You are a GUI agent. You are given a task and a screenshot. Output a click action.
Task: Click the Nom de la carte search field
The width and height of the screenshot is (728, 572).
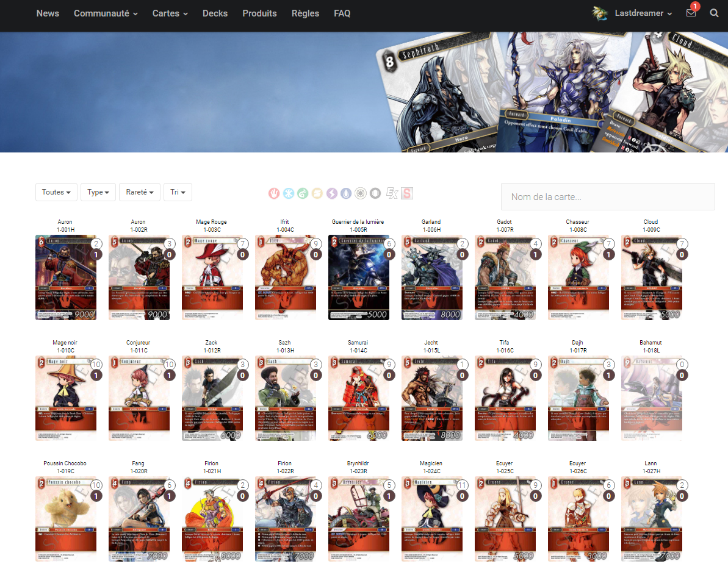(608, 197)
